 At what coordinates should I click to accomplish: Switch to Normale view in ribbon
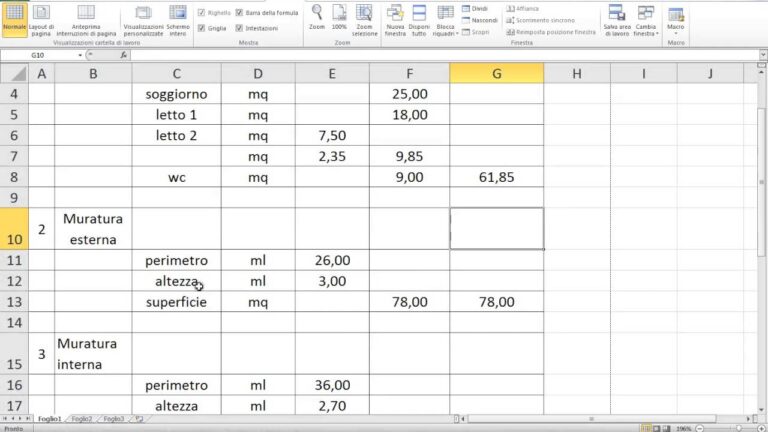coord(14,20)
